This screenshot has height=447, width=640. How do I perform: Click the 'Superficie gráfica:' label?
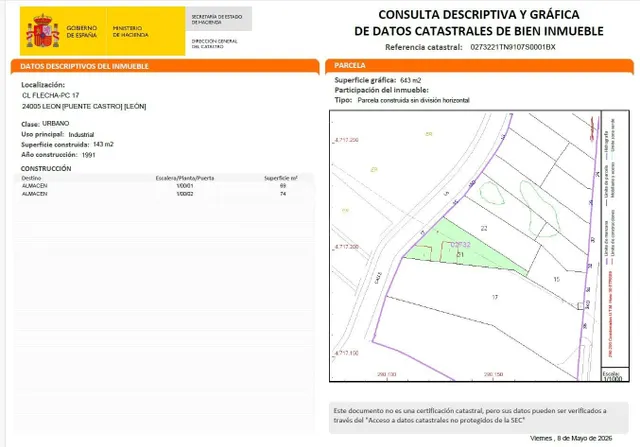[365, 80]
